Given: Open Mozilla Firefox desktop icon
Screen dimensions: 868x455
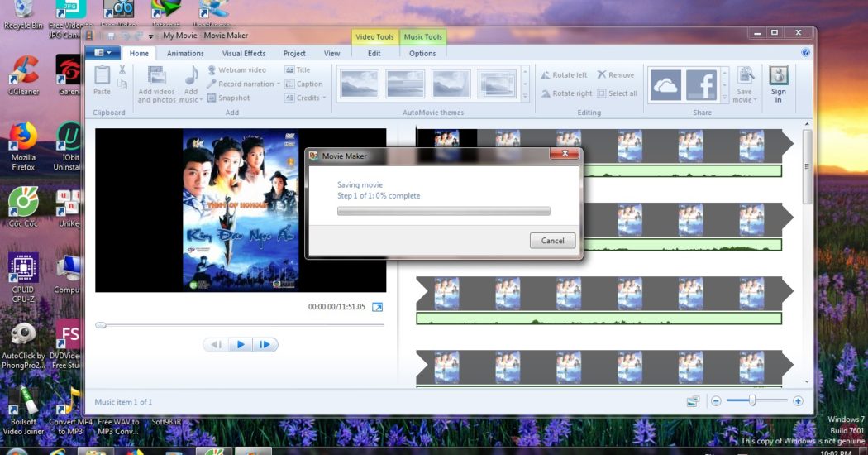Looking at the screenshot, I should [23, 146].
